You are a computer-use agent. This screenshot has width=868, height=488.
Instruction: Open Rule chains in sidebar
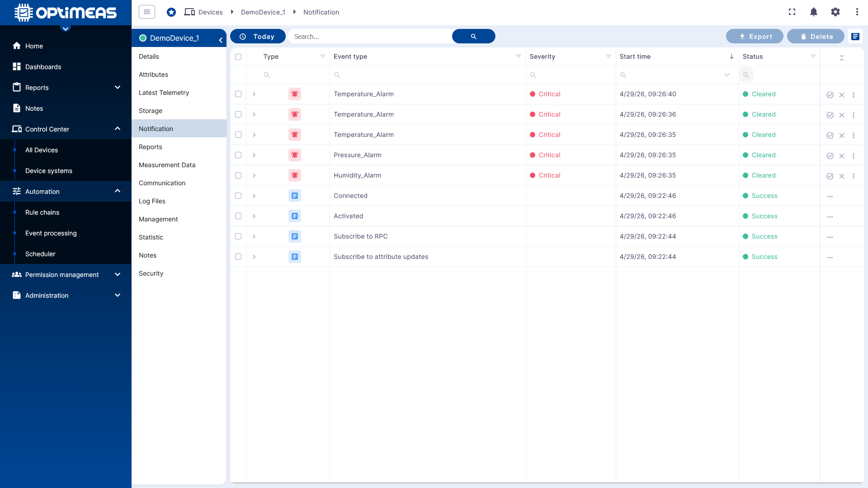(x=42, y=212)
